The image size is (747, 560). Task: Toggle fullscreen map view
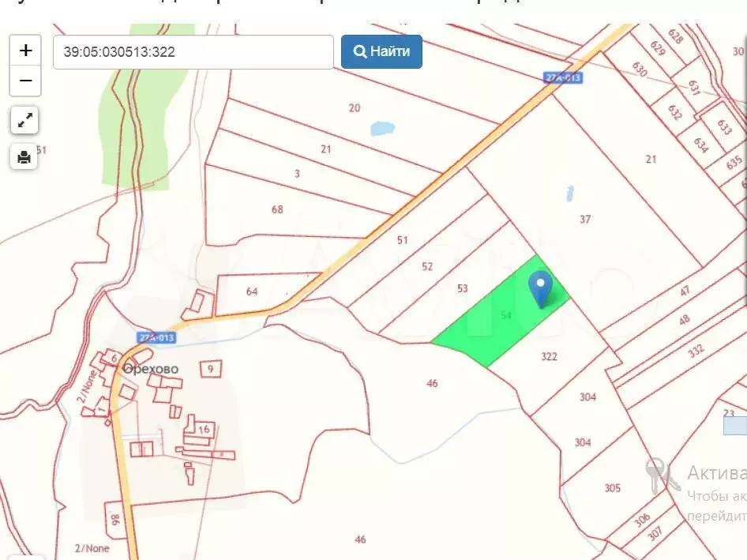point(25,120)
